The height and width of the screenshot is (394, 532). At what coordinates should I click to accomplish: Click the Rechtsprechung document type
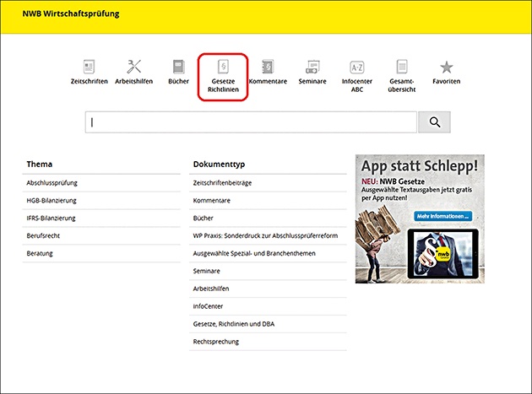click(215, 342)
